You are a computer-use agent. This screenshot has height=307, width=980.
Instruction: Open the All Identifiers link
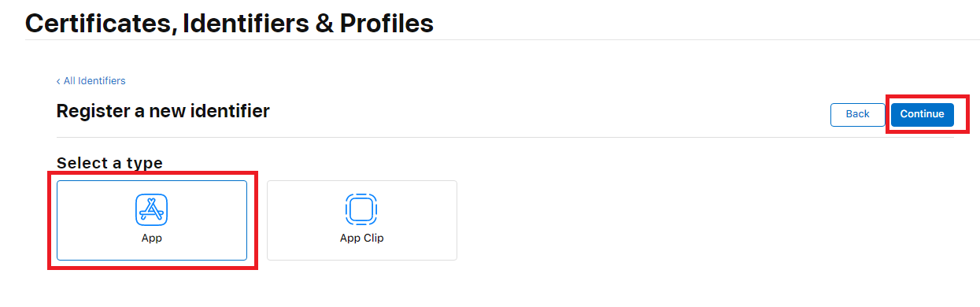[94, 81]
